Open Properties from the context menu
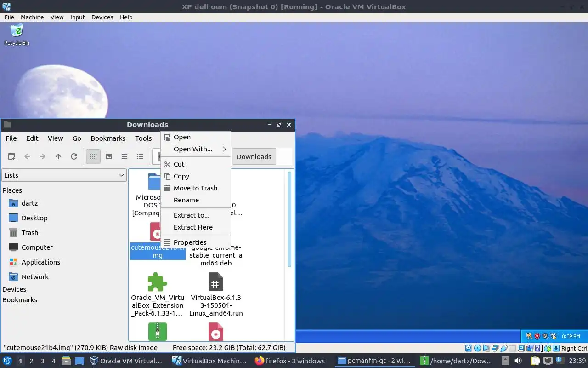Screen dimensions: 588x368 [196, 242]
